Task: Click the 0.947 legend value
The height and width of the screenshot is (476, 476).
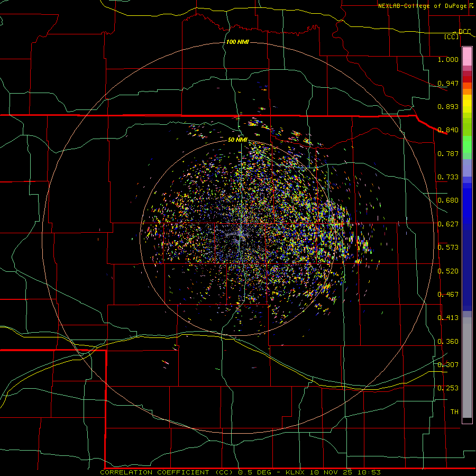Action: [x=448, y=83]
